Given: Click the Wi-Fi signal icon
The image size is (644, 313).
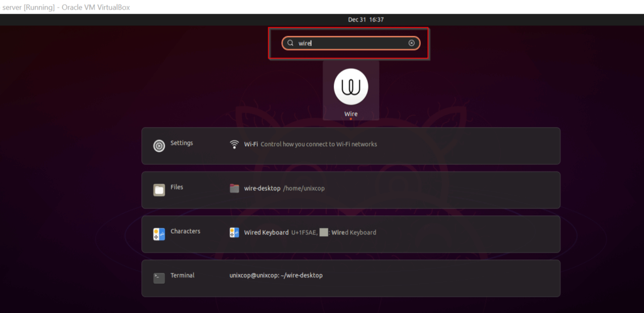Looking at the screenshot, I should pyautogui.click(x=235, y=144).
